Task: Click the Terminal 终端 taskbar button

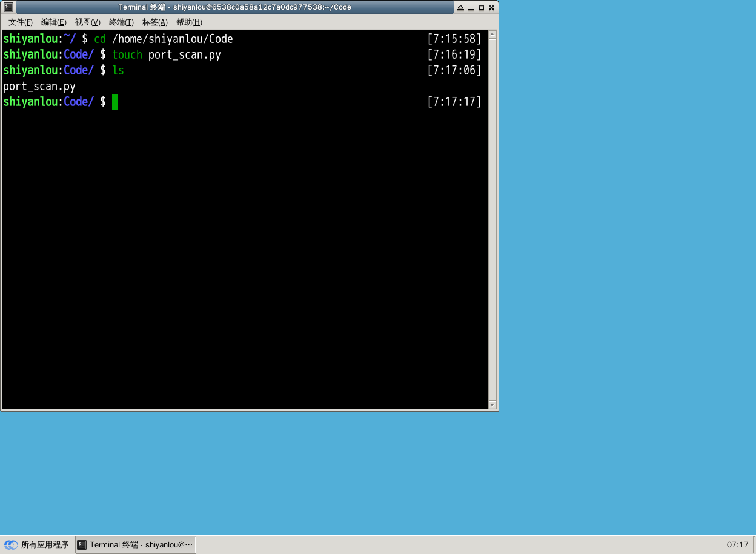Action: (136, 544)
